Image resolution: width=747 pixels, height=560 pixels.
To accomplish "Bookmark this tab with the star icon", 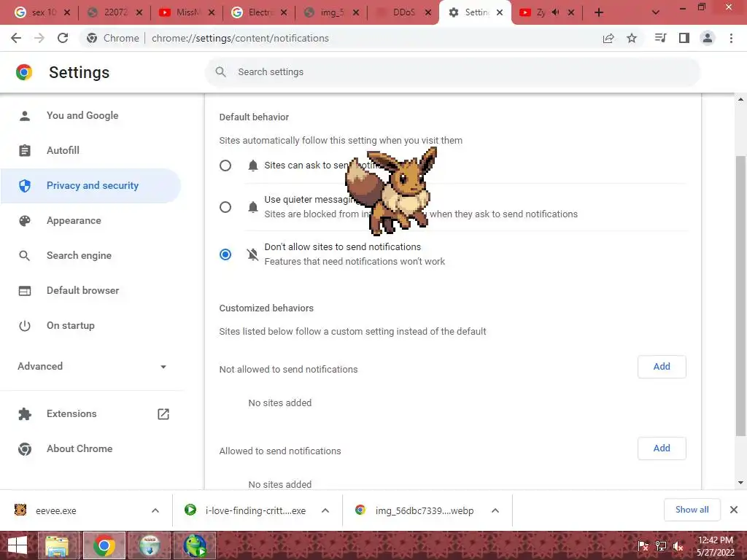I will 632,38.
